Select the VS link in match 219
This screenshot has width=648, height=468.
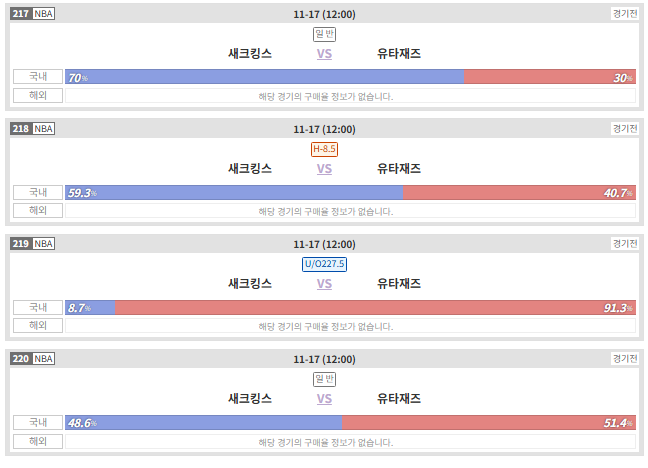click(324, 284)
